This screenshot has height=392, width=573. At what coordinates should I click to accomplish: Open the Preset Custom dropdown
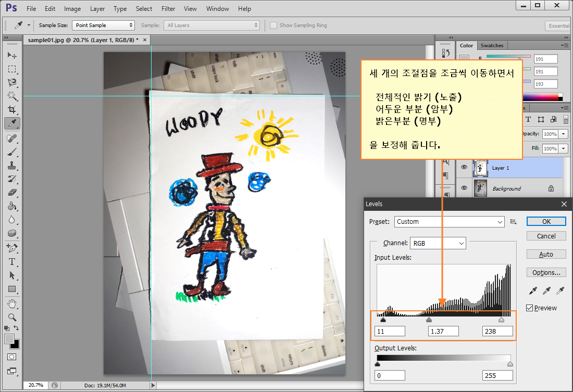[x=450, y=222]
